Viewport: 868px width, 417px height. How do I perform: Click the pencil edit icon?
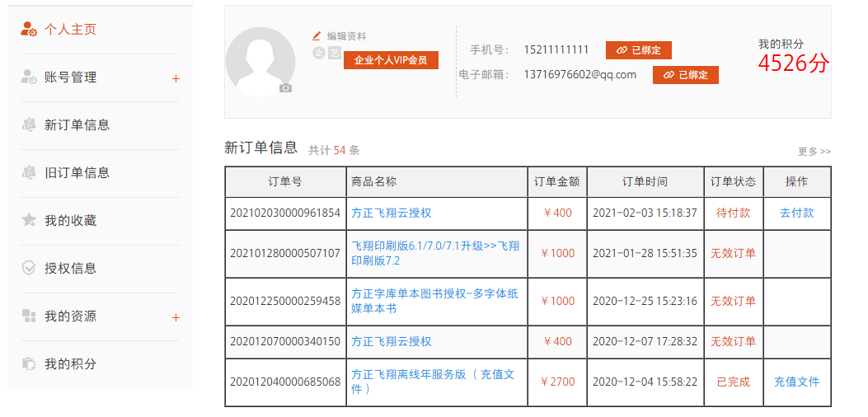click(x=317, y=36)
